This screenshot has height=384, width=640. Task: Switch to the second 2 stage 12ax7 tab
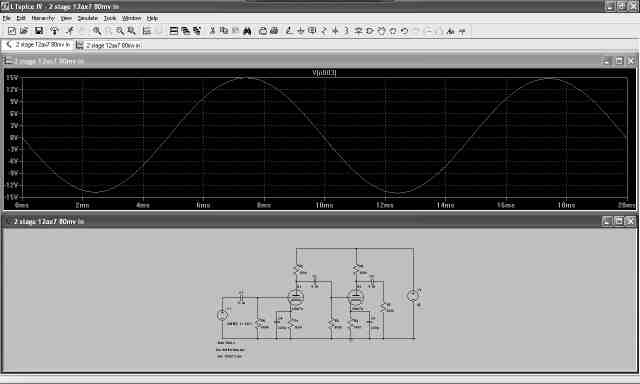pyautogui.click(x=109, y=45)
